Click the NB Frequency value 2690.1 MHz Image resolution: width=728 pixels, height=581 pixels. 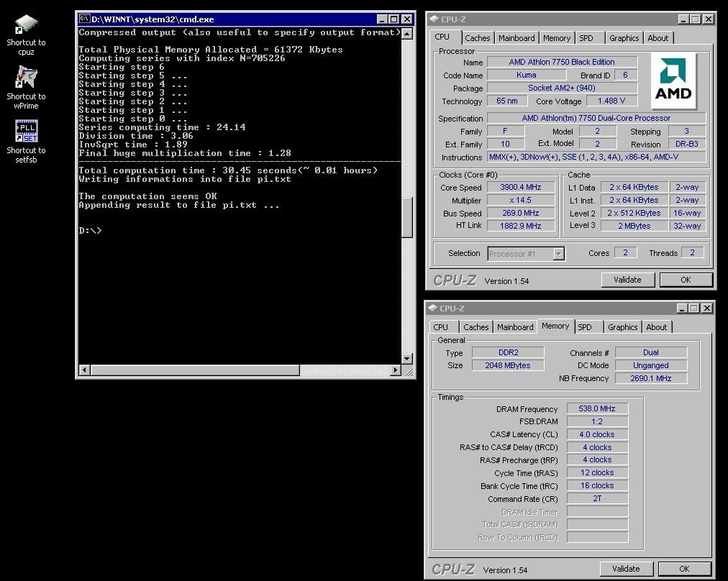(651, 379)
